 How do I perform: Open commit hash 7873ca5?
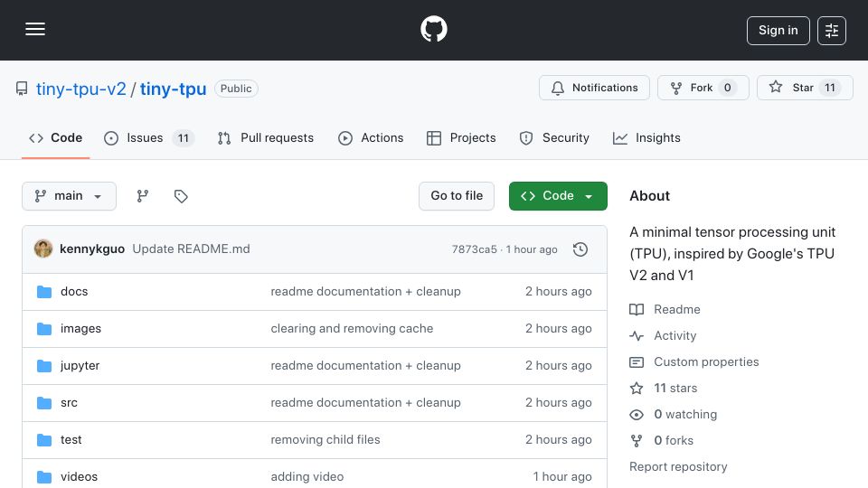(475, 249)
